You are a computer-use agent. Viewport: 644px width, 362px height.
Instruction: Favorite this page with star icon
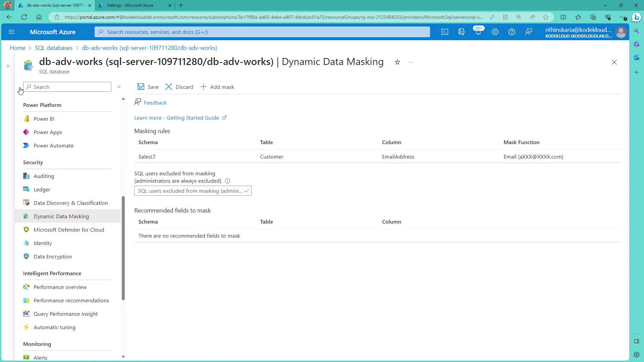[397, 62]
